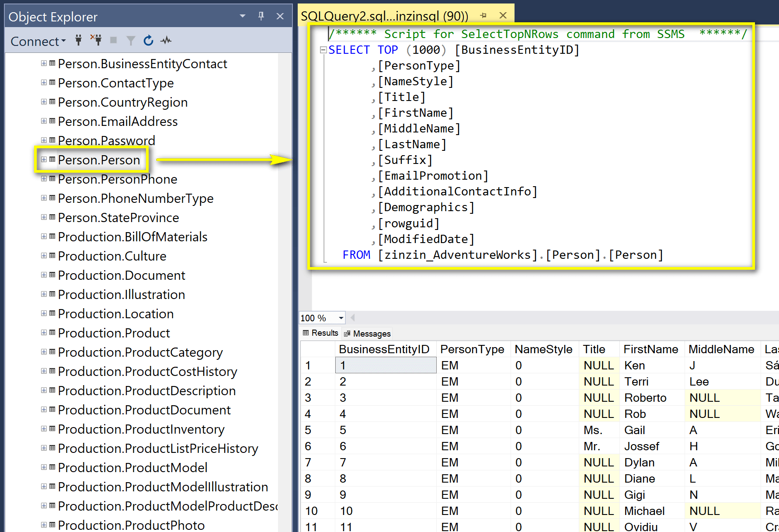Select Production.ProductInventory table

click(x=141, y=429)
